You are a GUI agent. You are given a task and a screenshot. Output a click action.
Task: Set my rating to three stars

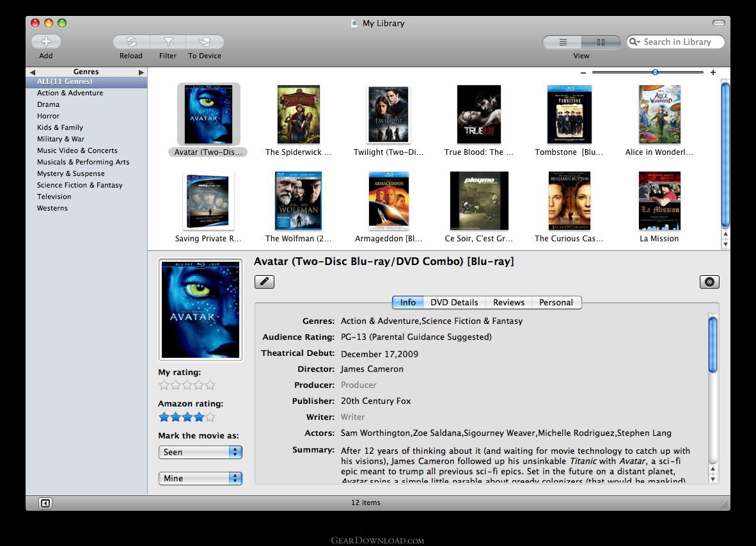187,385
